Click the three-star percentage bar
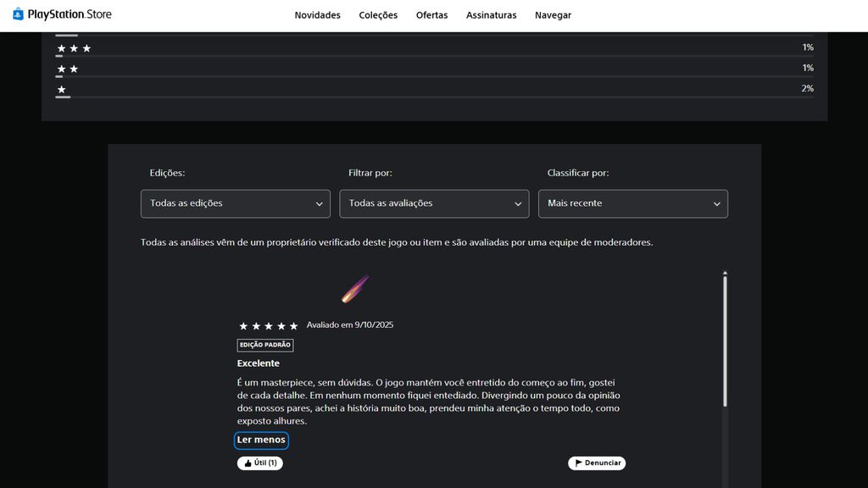This screenshot has width=868, height=488. (434, 57)
